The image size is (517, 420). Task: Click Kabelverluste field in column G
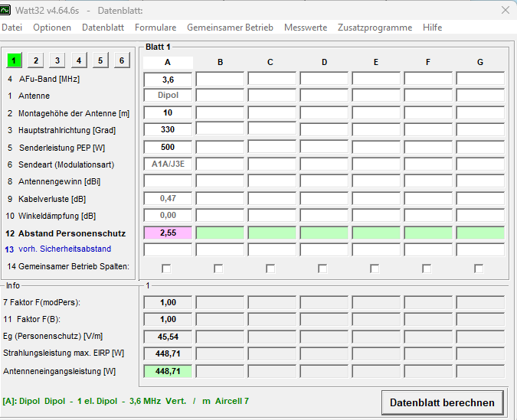click(480, 198)
